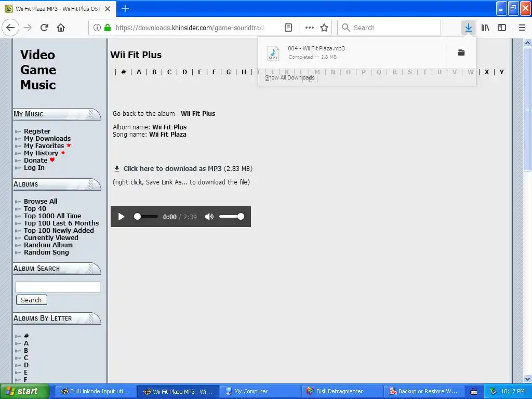Open letter B under Albums By Letter sidebar
This screenshot has height=399, width=532.
coord(26,351)
